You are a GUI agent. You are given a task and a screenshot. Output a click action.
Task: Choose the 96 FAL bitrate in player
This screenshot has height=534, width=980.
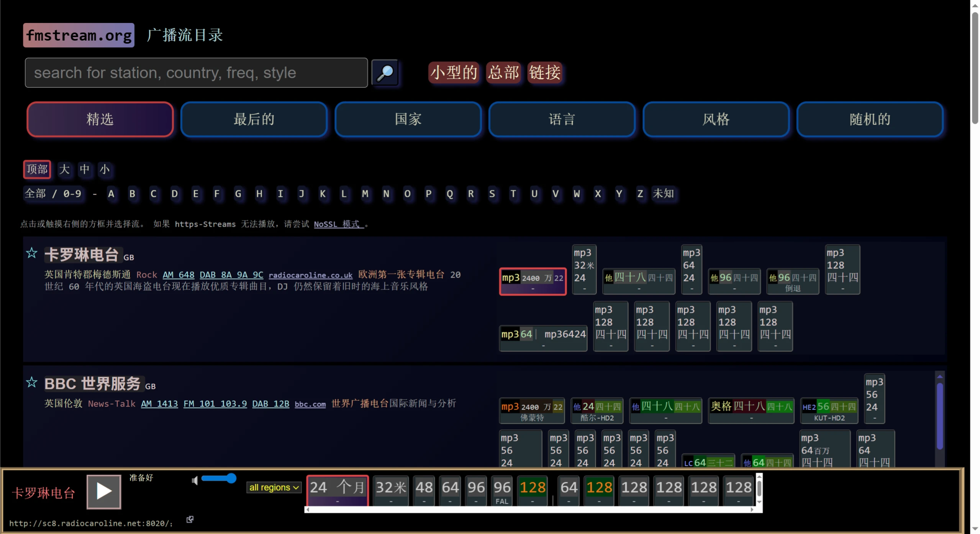click(502, 491)
